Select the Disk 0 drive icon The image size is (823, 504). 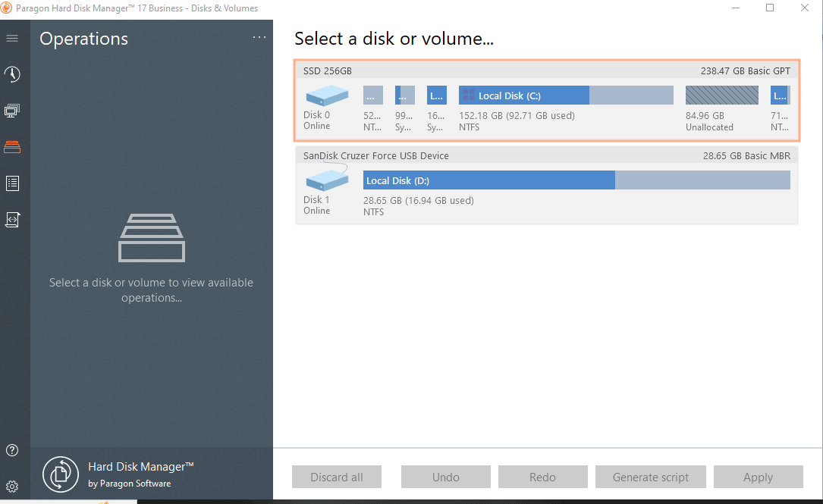[x=327, y=96]
